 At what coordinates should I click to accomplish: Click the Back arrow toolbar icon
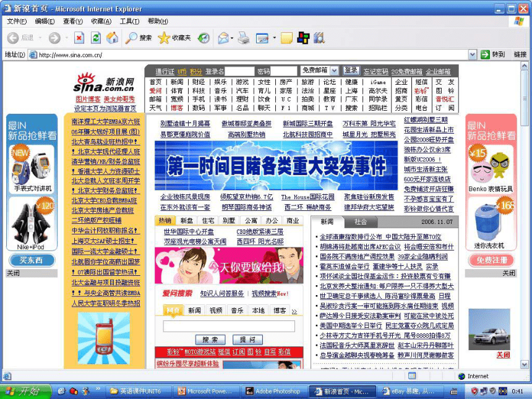pyautogui.click(x=13, y=38)
